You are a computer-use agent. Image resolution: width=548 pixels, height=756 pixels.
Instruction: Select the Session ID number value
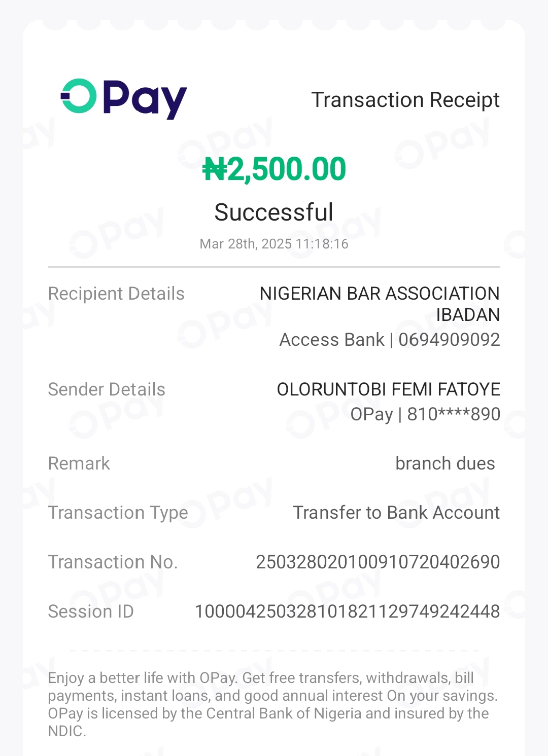(348, 611)
